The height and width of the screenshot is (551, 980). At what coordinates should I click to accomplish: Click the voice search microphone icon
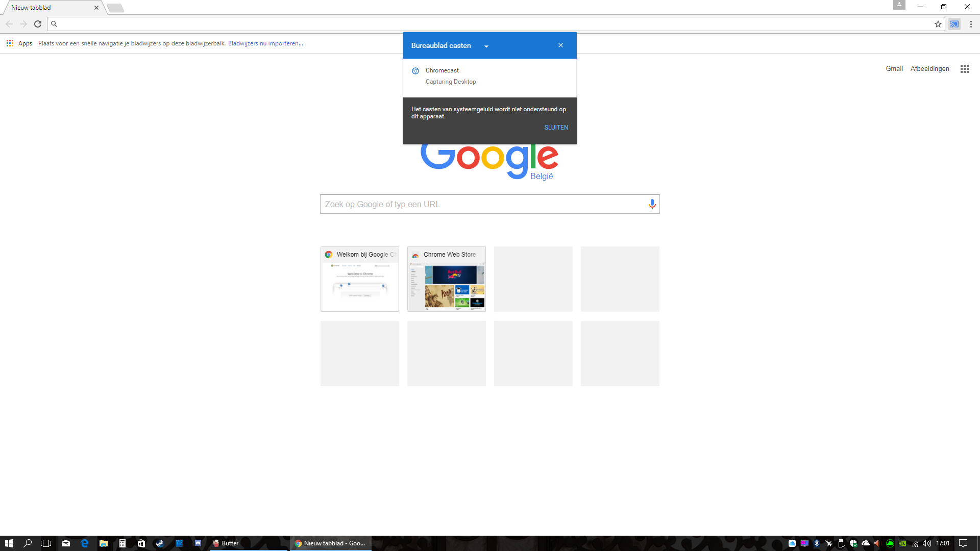[652, 204]
